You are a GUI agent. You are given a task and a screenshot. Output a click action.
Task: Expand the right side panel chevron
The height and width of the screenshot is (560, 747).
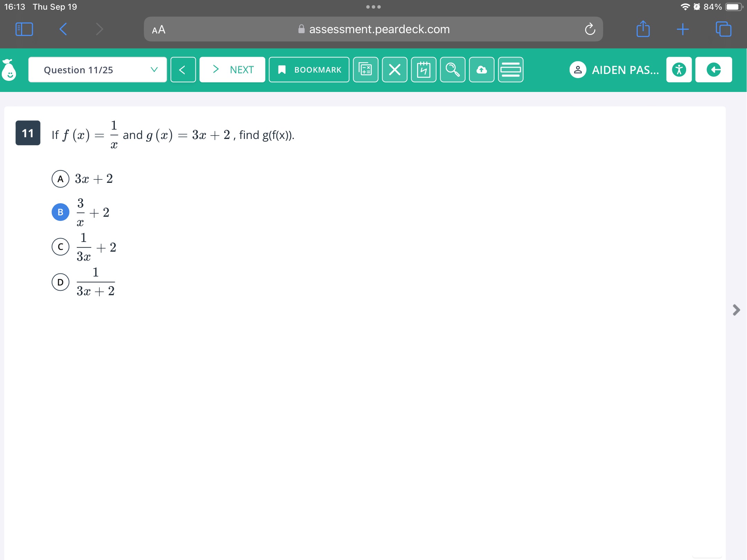(736, 310)
